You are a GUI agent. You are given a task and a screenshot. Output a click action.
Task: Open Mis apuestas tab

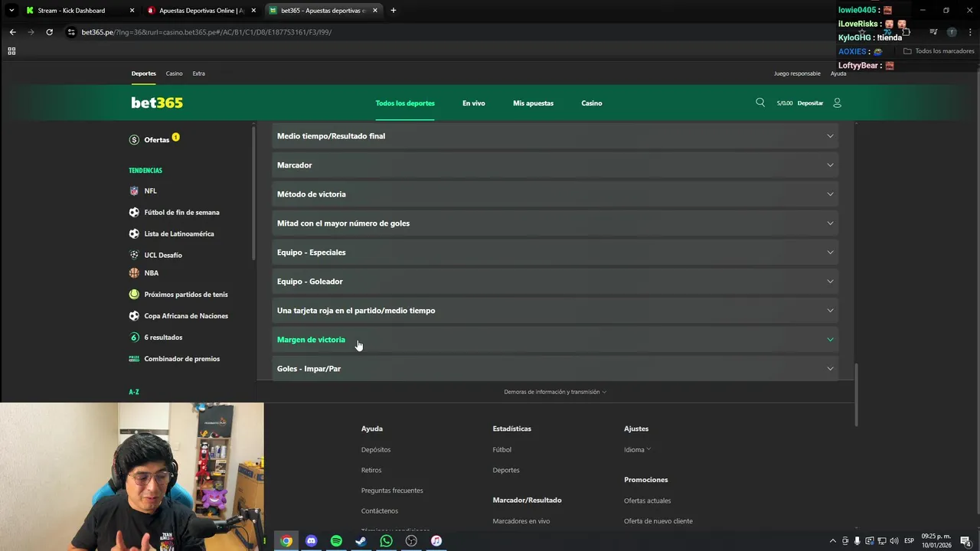coord(533,103)
